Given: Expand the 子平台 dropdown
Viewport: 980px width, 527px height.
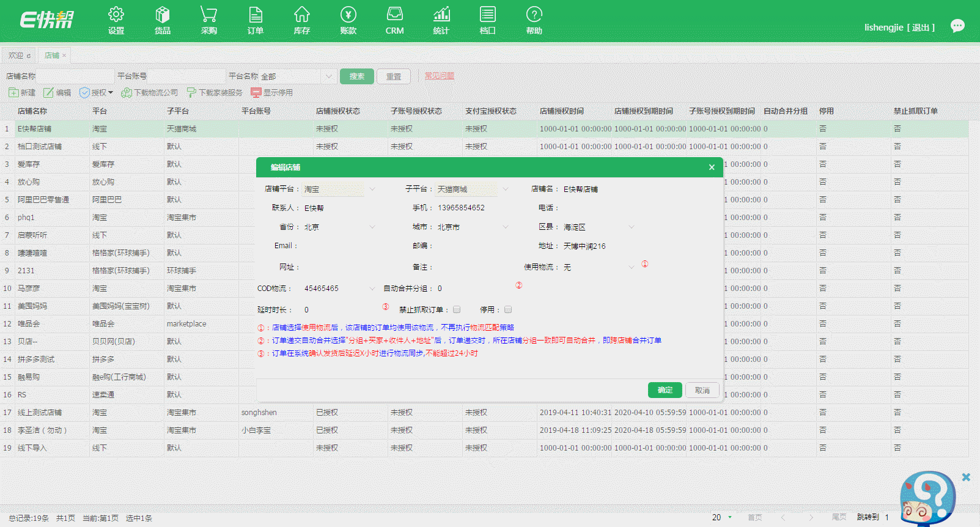Looking at the screenshot, I should 506,189.
